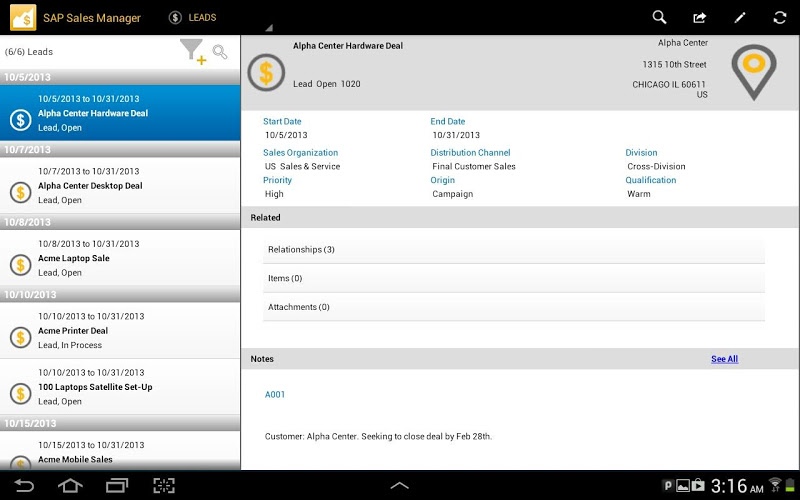Tap the share icon in the top bar
Screen dimensions: 800x500
point(699,18)
